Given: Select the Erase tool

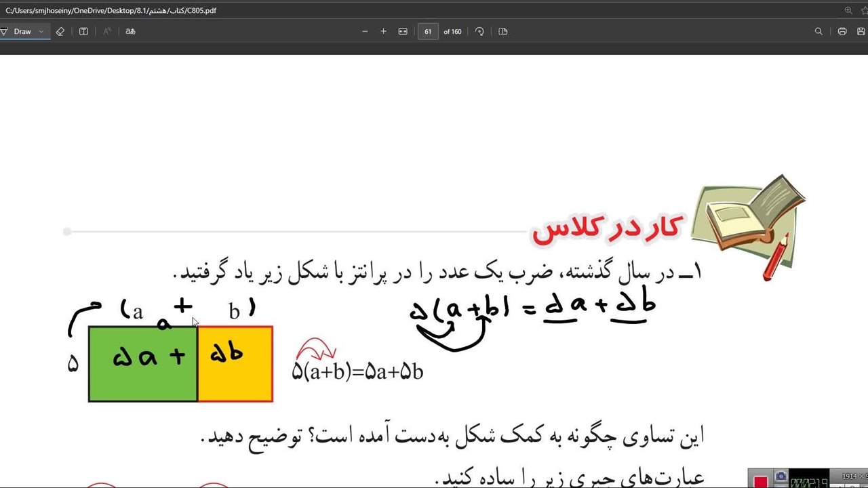Looking at the screenshot, I should (60, 32).
